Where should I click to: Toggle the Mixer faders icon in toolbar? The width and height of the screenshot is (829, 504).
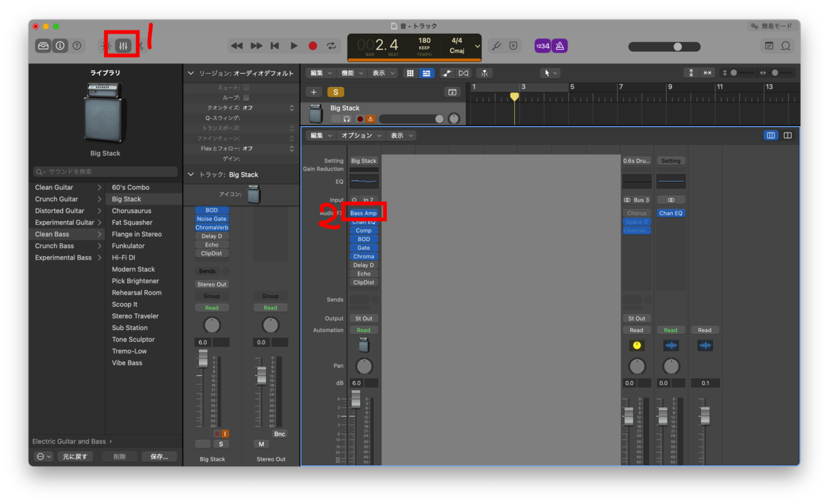pos(124,46)
